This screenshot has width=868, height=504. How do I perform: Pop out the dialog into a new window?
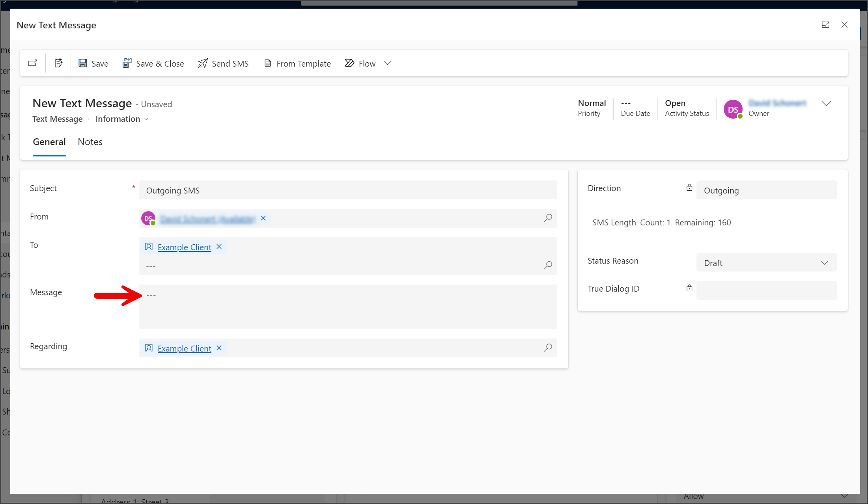(825, 25)
